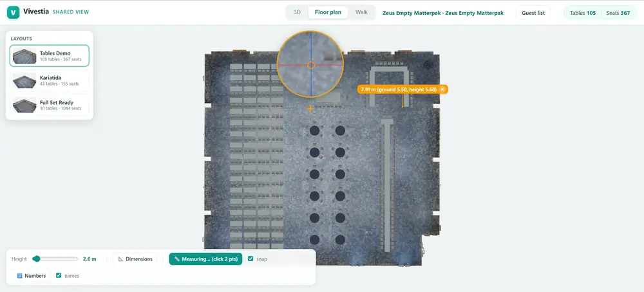Click the Dimensions button
Image resolution: width=644 pixels, height=292 pixels.
tap(135, 259)
